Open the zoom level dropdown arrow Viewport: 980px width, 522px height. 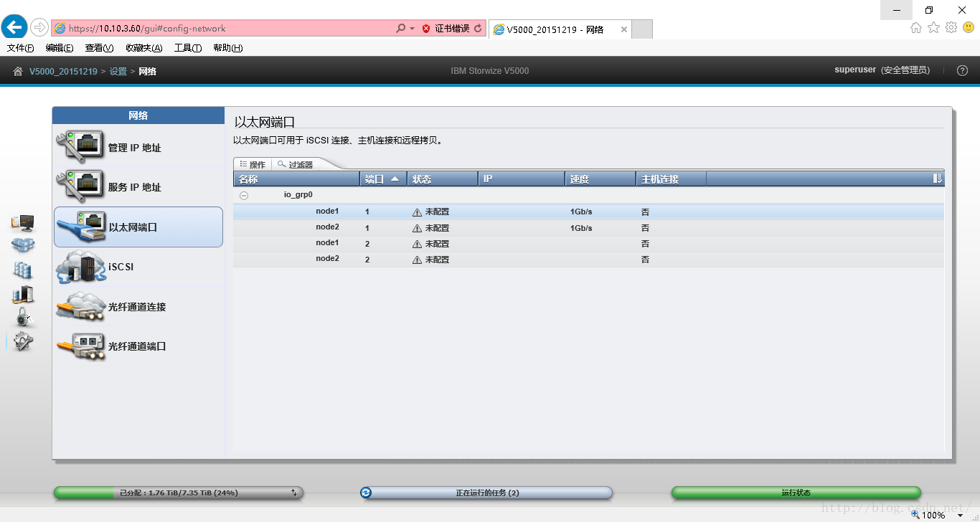pos(960,516)
